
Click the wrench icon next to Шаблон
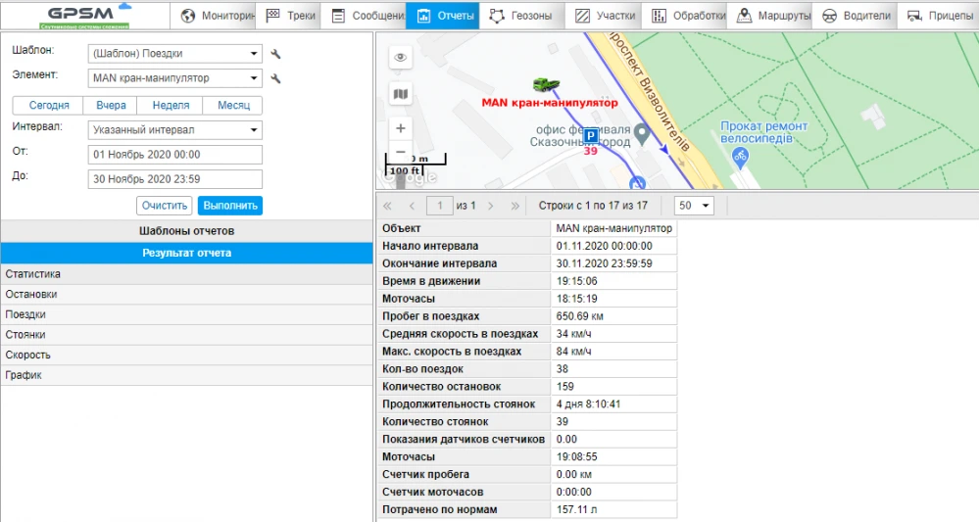coord(276,54)
